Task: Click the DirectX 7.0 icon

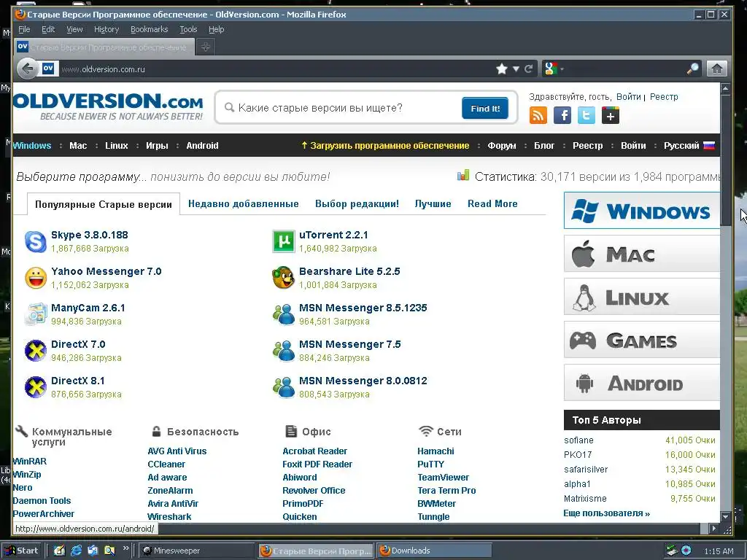Action: 35,351
